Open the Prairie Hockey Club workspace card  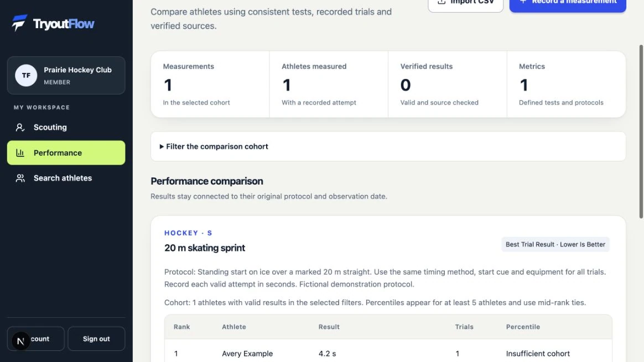point(66,76)
